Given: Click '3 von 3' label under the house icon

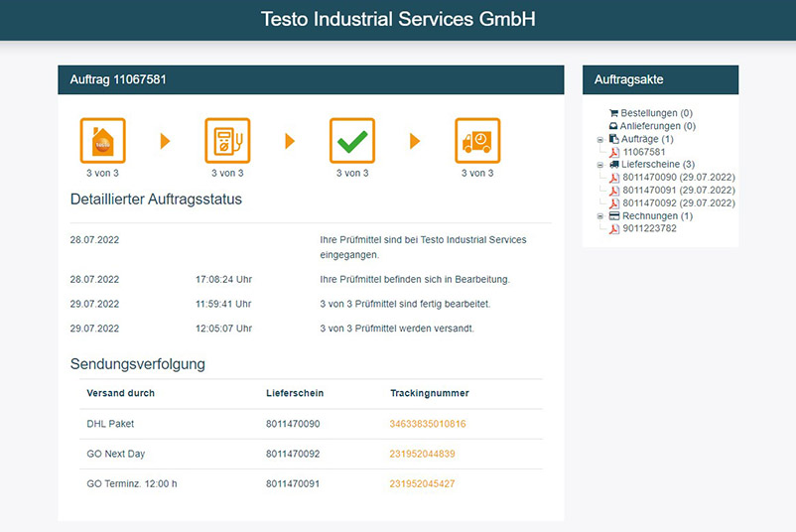Looking at the screenshot, I should tap(102, 173).
